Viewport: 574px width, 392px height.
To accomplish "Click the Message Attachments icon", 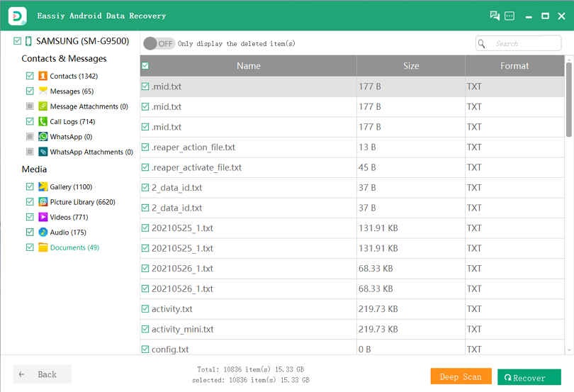I will [x=43, y=106].
